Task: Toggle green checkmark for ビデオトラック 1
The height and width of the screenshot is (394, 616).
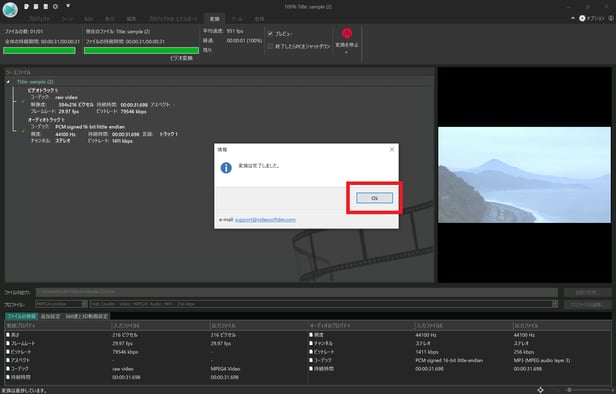Action: [x=23, y=101]
